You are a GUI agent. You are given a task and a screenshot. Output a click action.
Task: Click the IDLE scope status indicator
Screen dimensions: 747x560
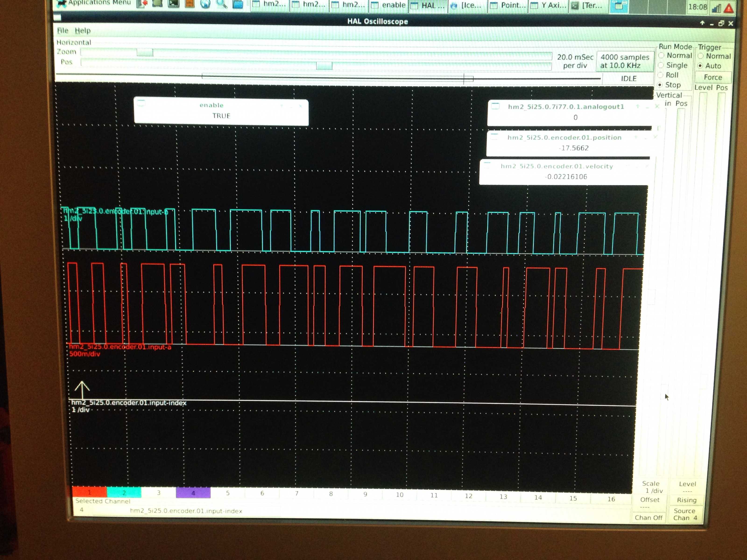coord(628,79)
